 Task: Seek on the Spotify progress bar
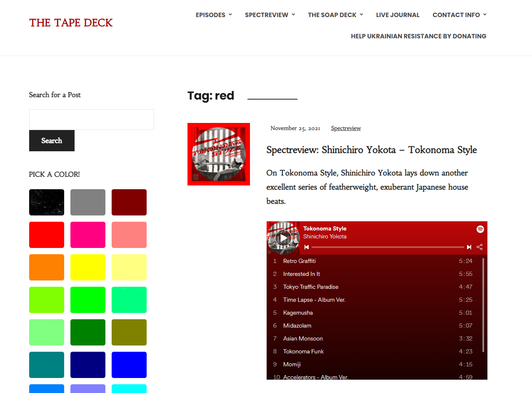coord(388,247)
